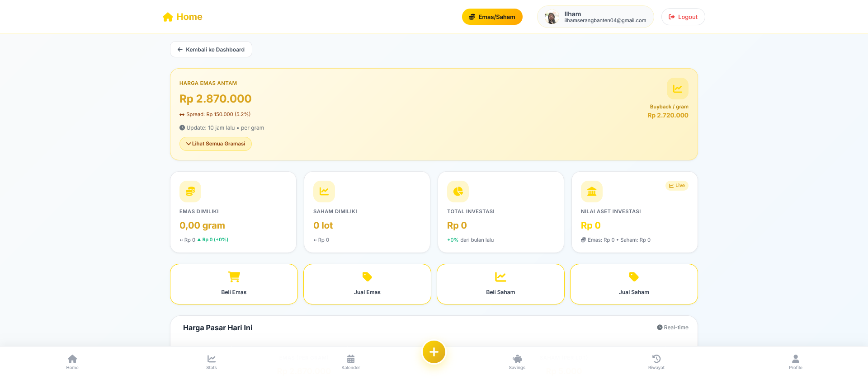
Task: Click the pie chart icon in Total Investasi card
Action: tap(458, 192)
